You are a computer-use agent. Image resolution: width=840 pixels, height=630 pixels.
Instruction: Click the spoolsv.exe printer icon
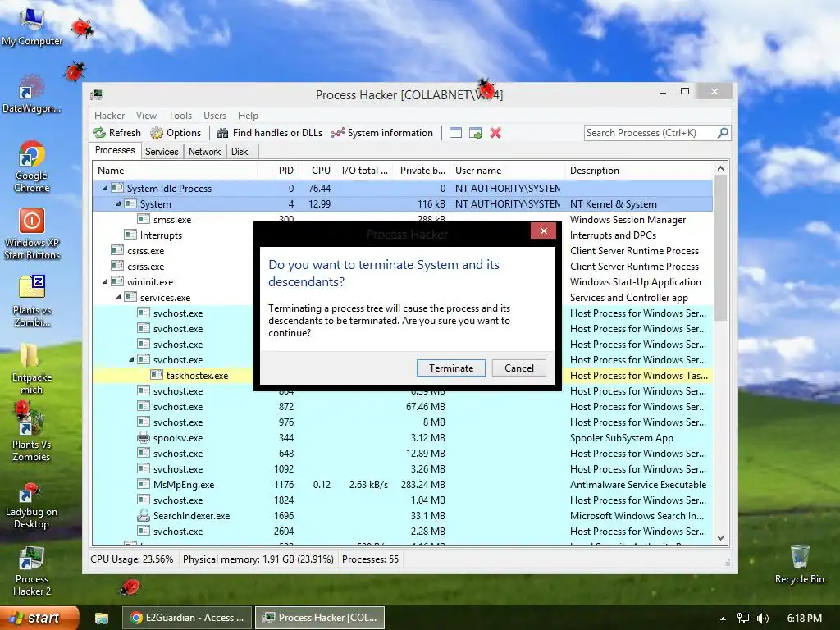point(144,437)
